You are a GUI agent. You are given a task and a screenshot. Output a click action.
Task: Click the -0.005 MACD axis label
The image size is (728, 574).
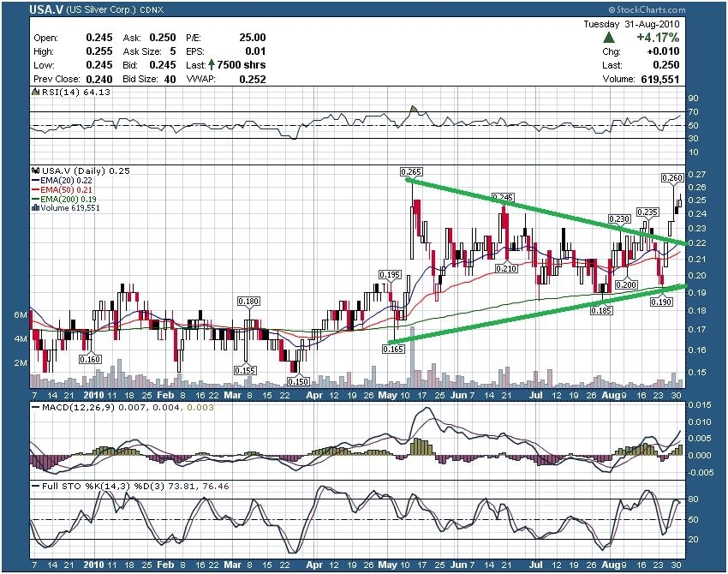(699, 472)
